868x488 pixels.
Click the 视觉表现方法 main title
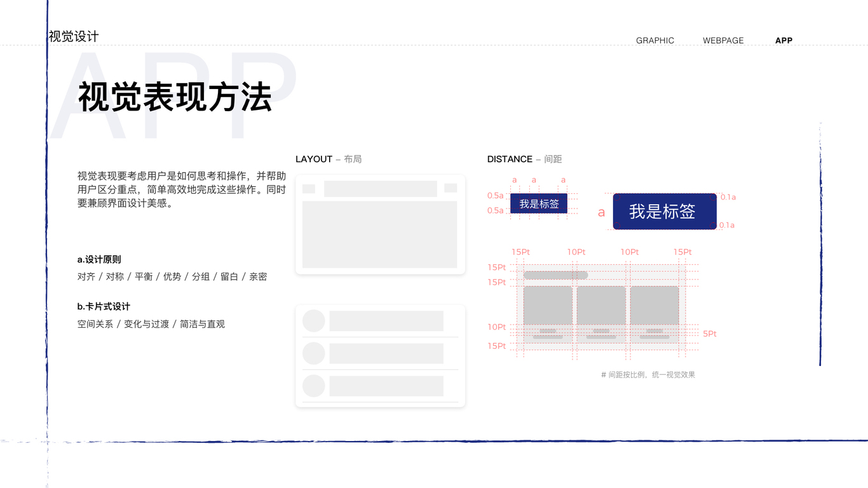[x=175, y=97]
